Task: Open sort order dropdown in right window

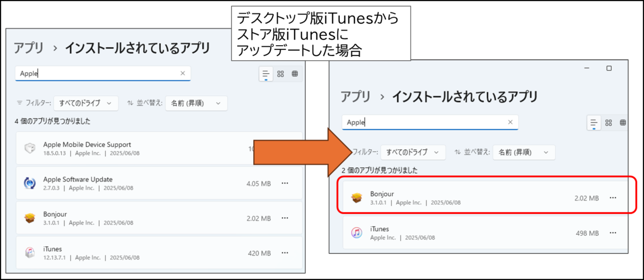Action: 524,152
